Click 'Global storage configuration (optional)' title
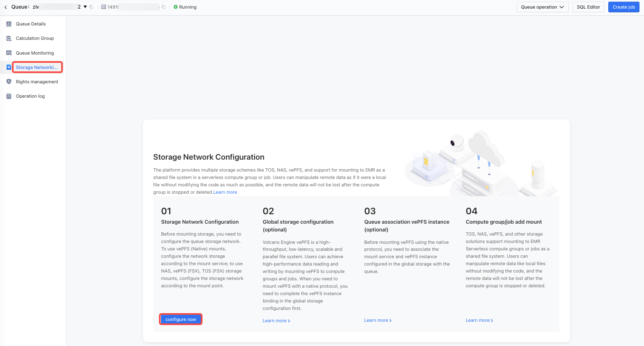Screen dimensions: 644x346 (298, 226)
